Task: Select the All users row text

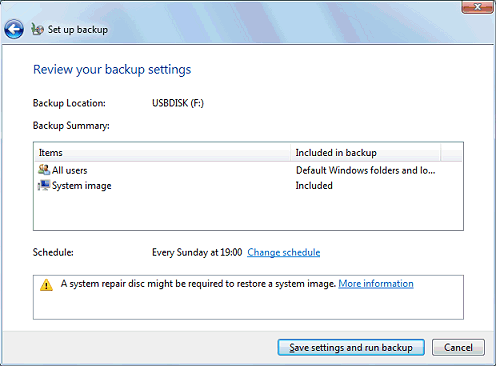Action: pos(70,170)
